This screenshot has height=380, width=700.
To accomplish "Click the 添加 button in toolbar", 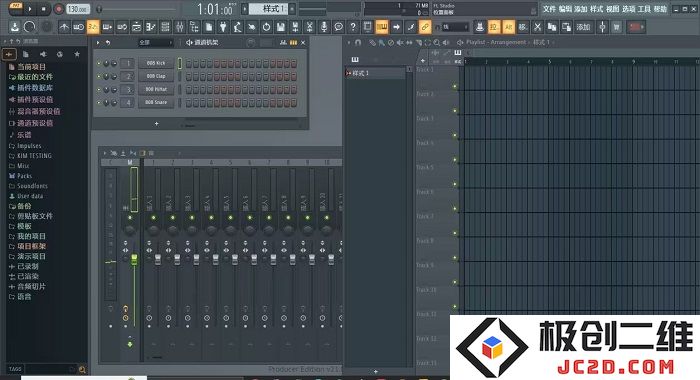I will pos(583,27).
